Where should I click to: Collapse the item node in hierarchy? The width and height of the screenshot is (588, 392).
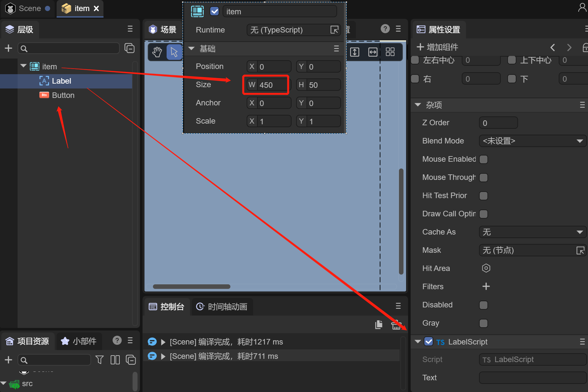(x=23, y=66)
